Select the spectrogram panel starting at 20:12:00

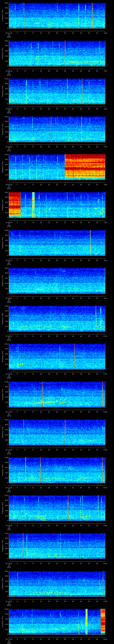[x=57, y=432]
